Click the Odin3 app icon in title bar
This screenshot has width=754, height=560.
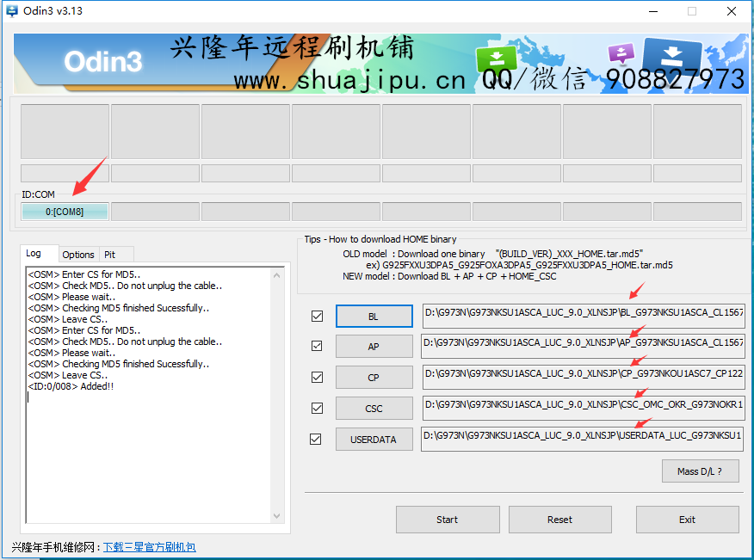[11, 10]
